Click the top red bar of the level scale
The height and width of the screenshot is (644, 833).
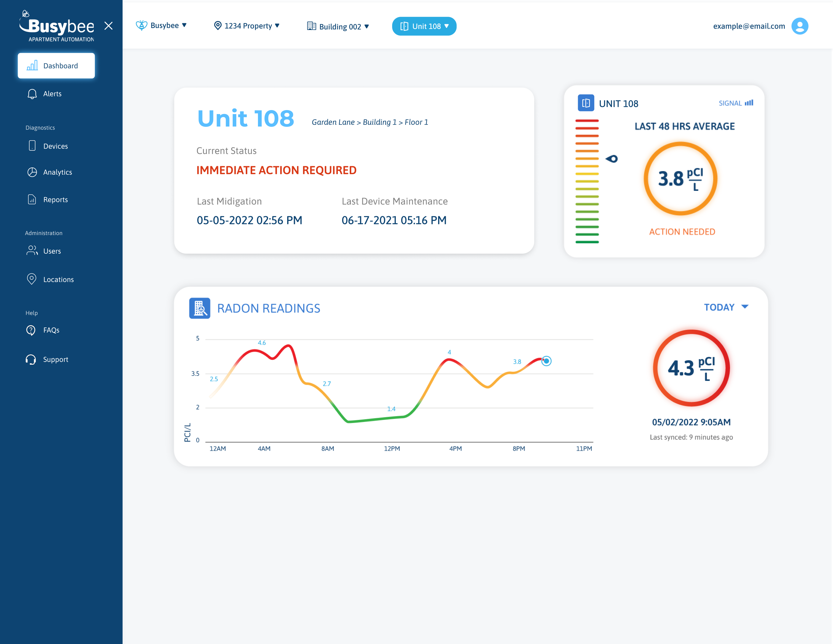[587, 120]
